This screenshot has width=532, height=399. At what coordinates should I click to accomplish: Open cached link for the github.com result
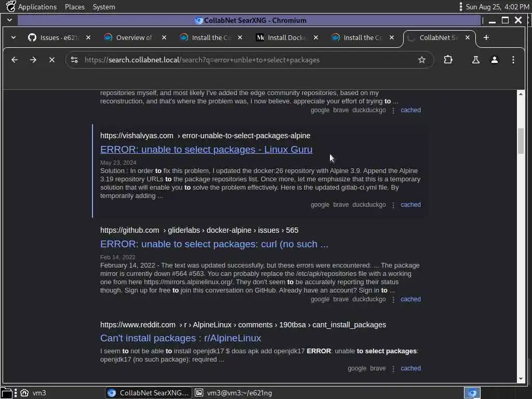coord(410,299)
